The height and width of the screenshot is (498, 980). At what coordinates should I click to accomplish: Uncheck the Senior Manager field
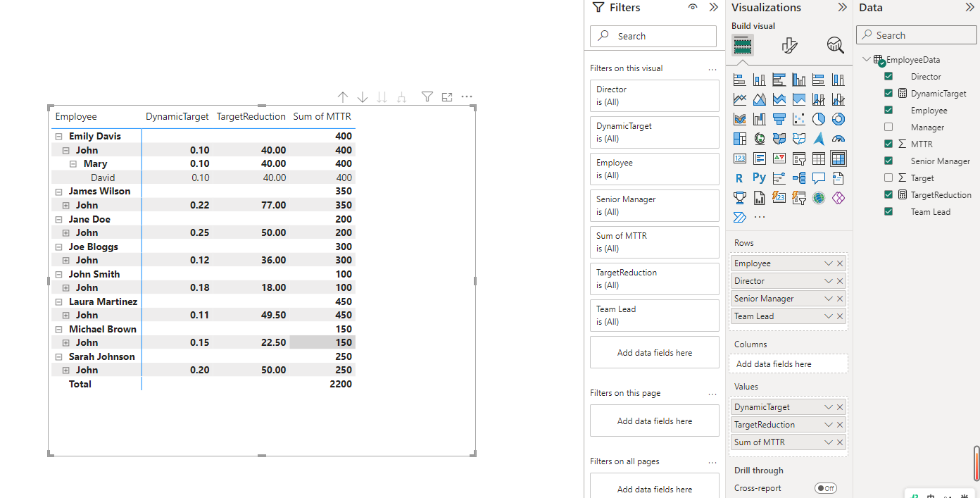pos(888,161)
